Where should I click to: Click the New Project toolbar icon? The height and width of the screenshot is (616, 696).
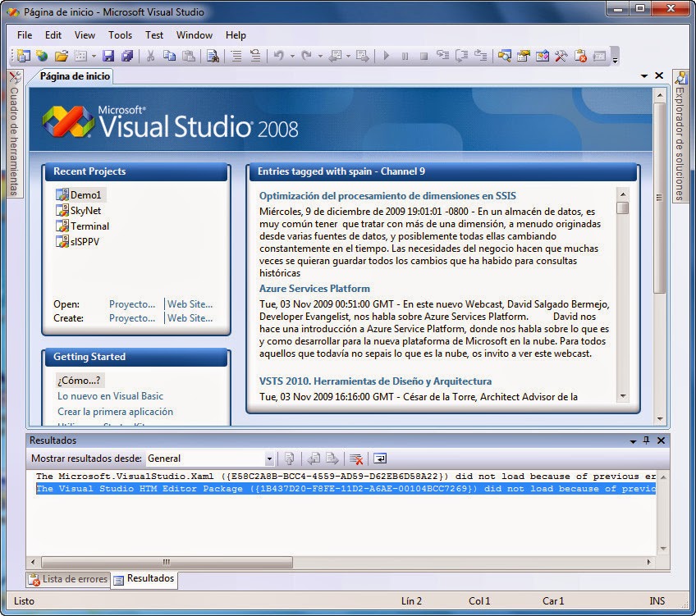click(x=23, y=56)
